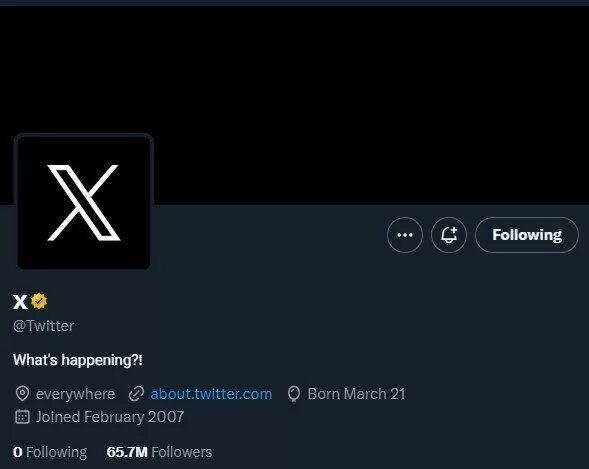The width and height of the screenshot is (589, 469).
Task: Click the gold verified checkmark badge
Action: [x=39, y=301]
